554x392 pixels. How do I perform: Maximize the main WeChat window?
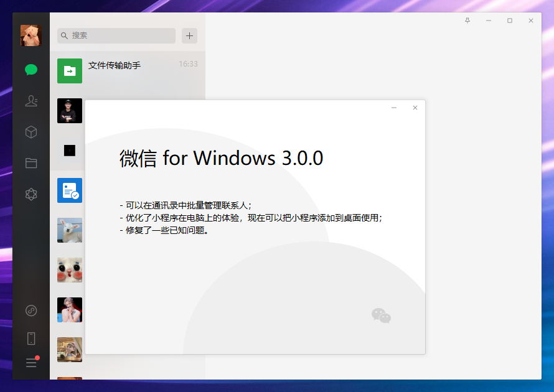pyautogui.click(x=510, y=21)
